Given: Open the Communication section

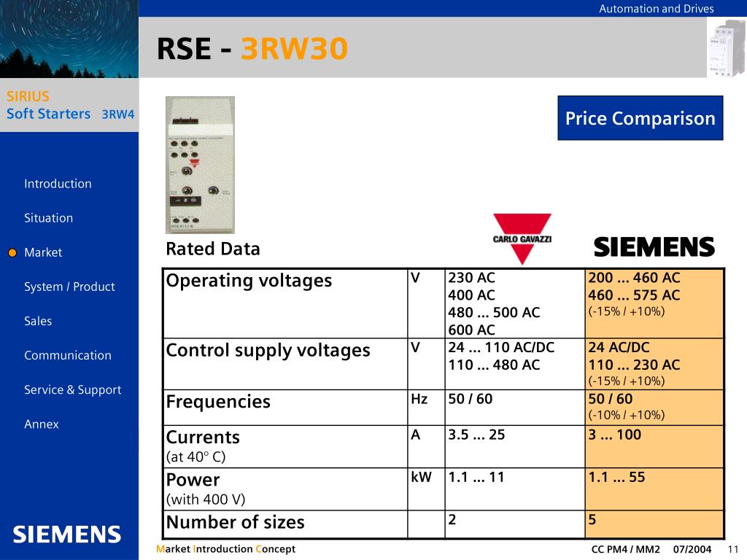Looking at the screenshot, I should click(x=68, y=355).
